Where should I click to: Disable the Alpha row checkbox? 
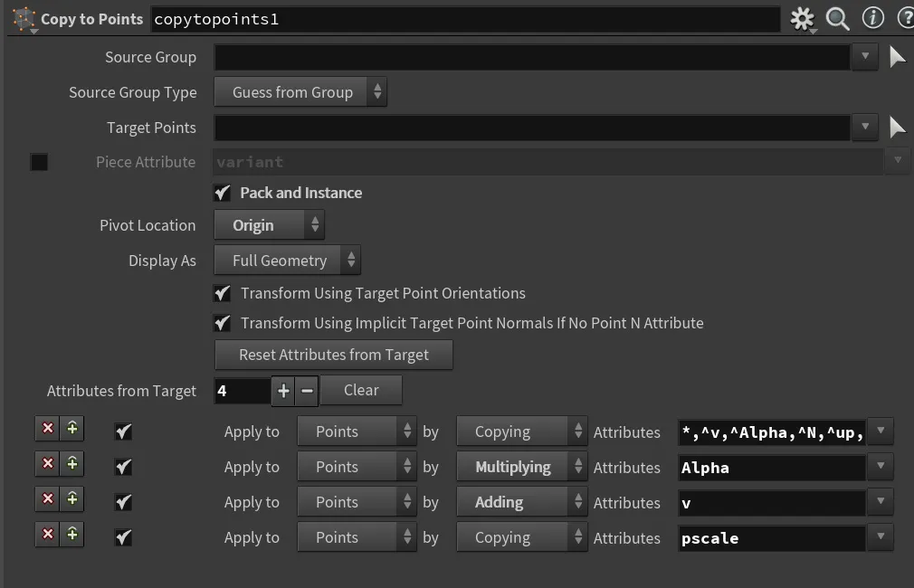coord(123,467)
